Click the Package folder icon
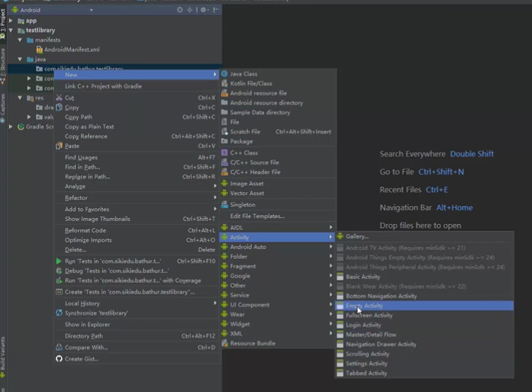The height and width of the screenshot is (392, 532). (x=224, y=141)
